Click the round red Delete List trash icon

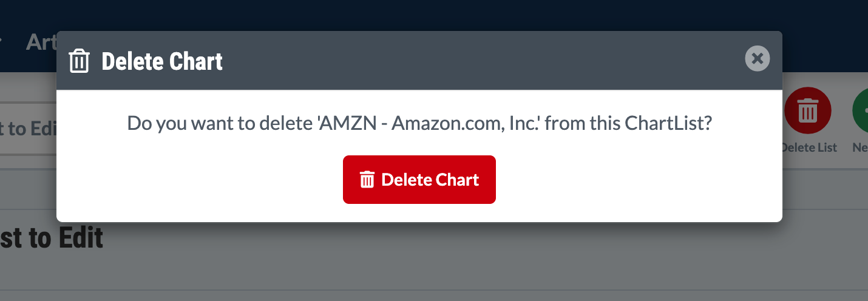[807, 110]
